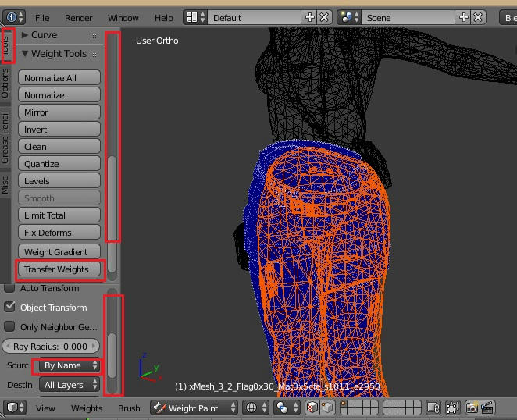The height and width of the screenshot is (420, 517).
Task: Click the scene browse icon
Action: 350,17
